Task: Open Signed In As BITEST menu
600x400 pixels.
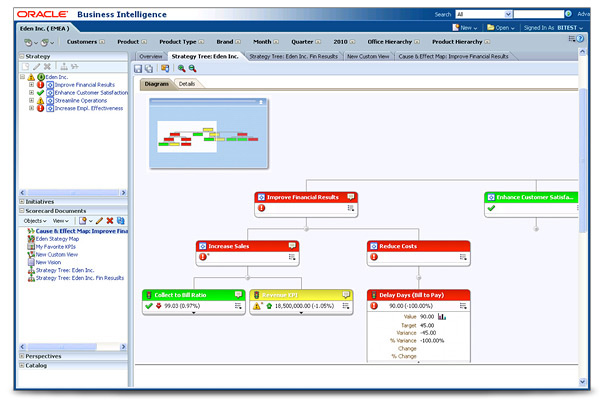Action: click(x=553, y=28)
